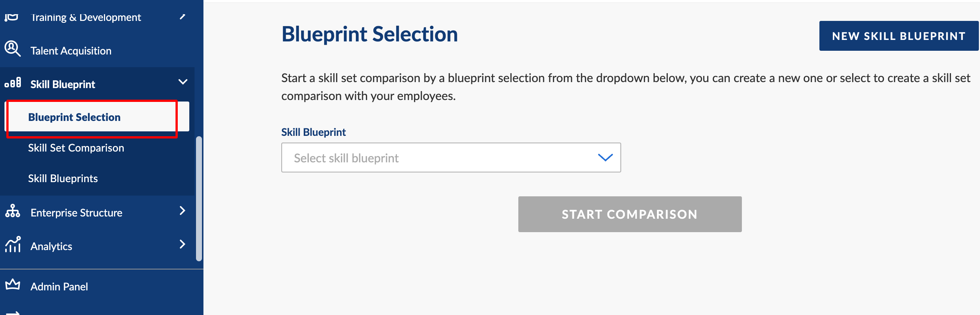Open Talent Acquisition section

71,51
